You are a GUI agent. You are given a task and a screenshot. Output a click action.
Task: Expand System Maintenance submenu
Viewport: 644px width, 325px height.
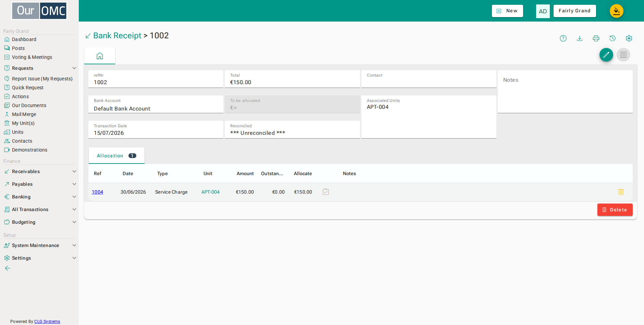pyautogui.click(x=40, y=245)
